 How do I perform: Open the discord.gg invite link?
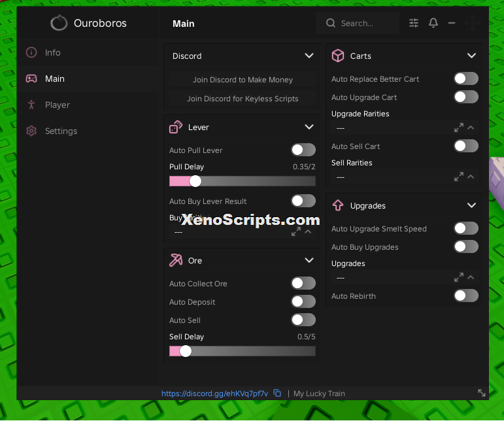coord(214,394)
